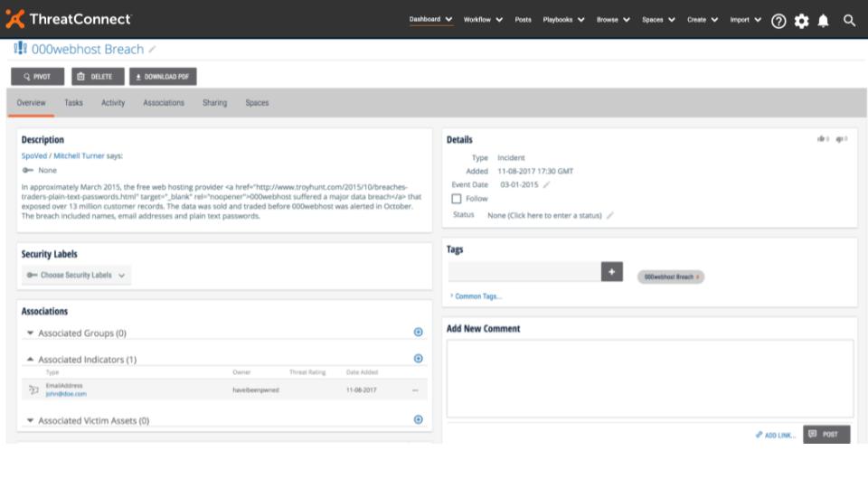Click the email indicator icon for john@doe.com
Image resolution: width=868 pixels, height=488 pixels.
point(33,389)
